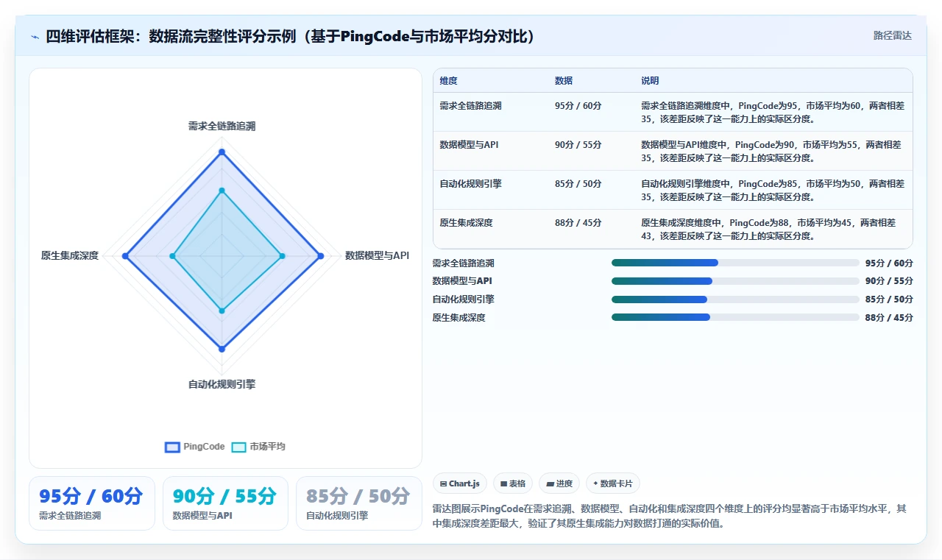
Task: Click description text for 原生集成深度 row
Action: click(768, 229)
